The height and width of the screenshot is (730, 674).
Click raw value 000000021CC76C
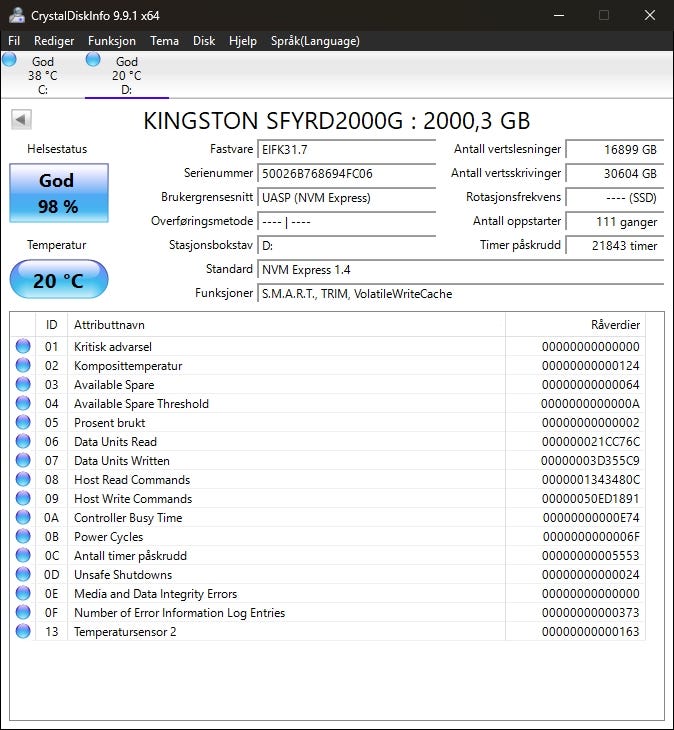[x=591, y=441]
